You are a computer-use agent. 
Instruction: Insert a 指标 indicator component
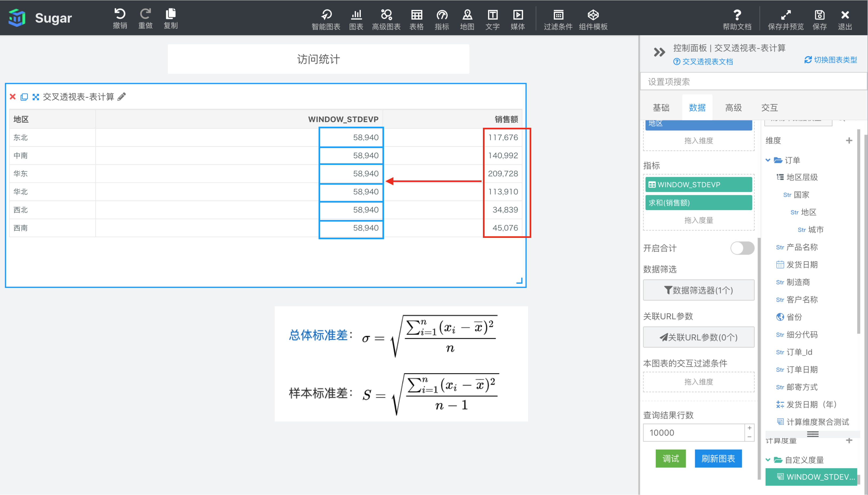coord(442,20)
